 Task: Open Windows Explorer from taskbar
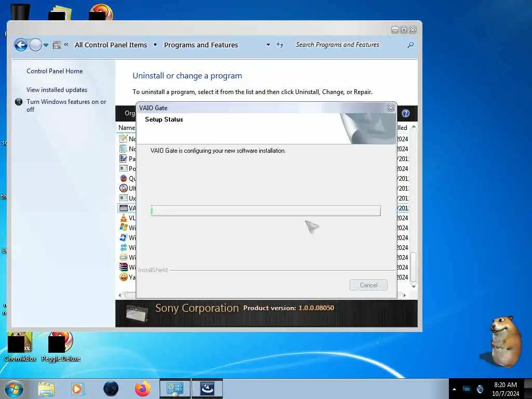click(46, 389)
